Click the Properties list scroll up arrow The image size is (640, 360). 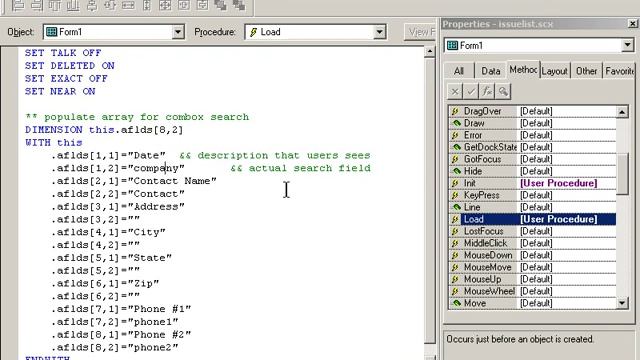(x=622, y=111)
